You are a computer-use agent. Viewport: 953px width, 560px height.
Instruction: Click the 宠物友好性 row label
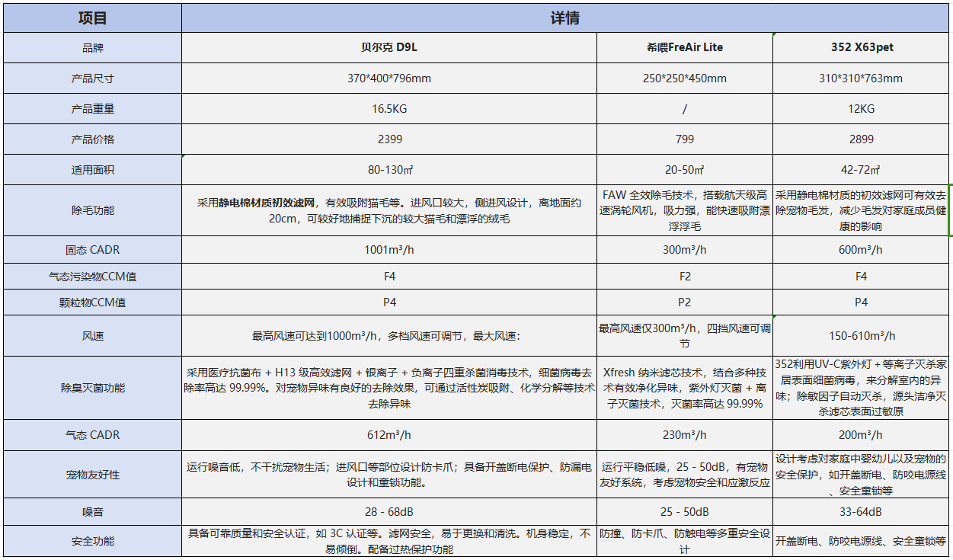(92, 475)
